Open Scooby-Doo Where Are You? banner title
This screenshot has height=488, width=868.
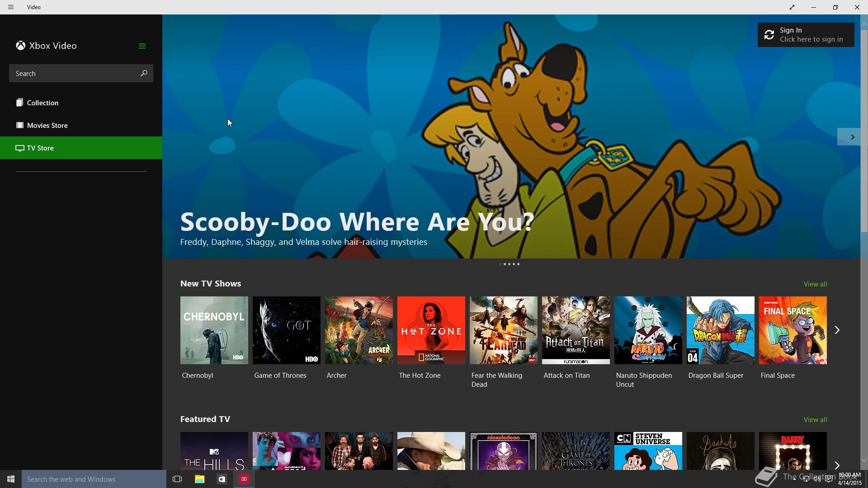(357, 222)
